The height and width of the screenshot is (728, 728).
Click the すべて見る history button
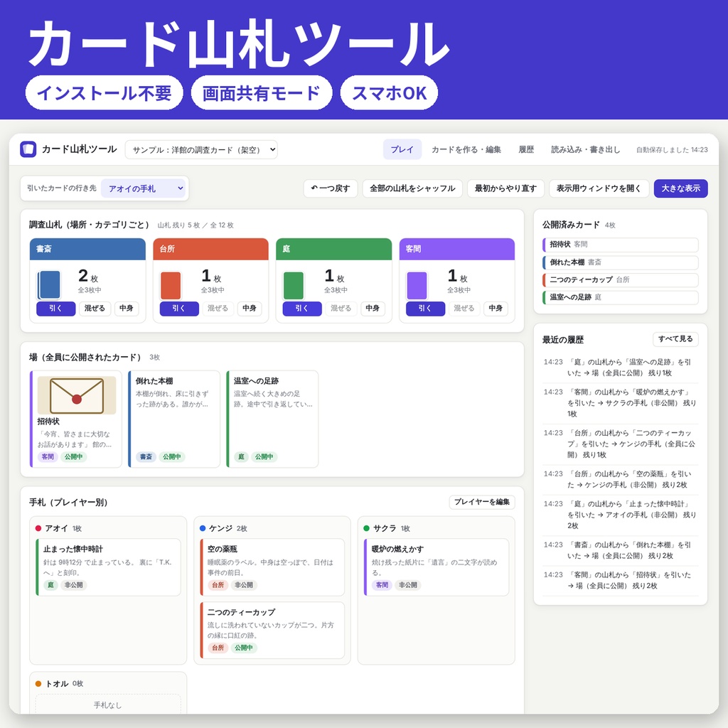point(675,339)
